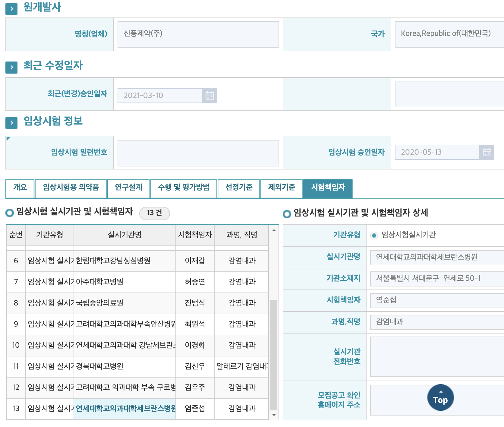Click the scroll-down arrow on institution table
This screenshot has height=427, width=504.
coord(274,415)
